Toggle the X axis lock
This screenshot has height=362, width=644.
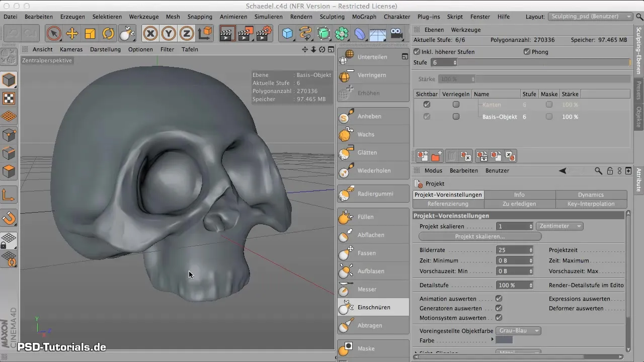150,34
